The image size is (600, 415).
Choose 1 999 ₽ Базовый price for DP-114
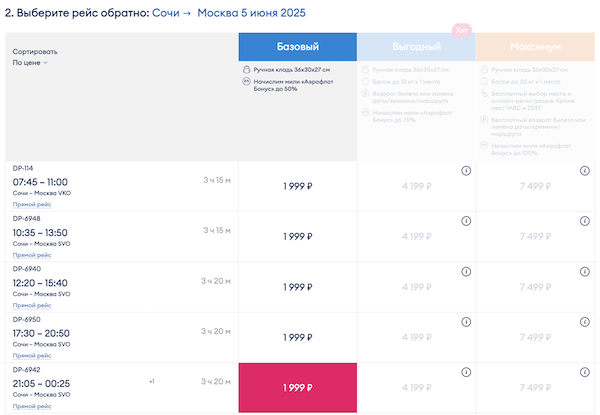[x=297, y=185]
